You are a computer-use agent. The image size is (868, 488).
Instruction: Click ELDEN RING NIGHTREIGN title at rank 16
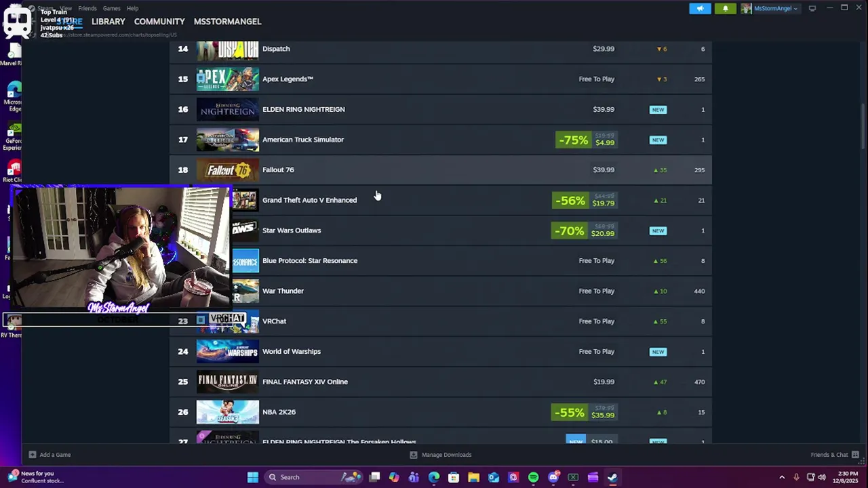coord(303,109)
